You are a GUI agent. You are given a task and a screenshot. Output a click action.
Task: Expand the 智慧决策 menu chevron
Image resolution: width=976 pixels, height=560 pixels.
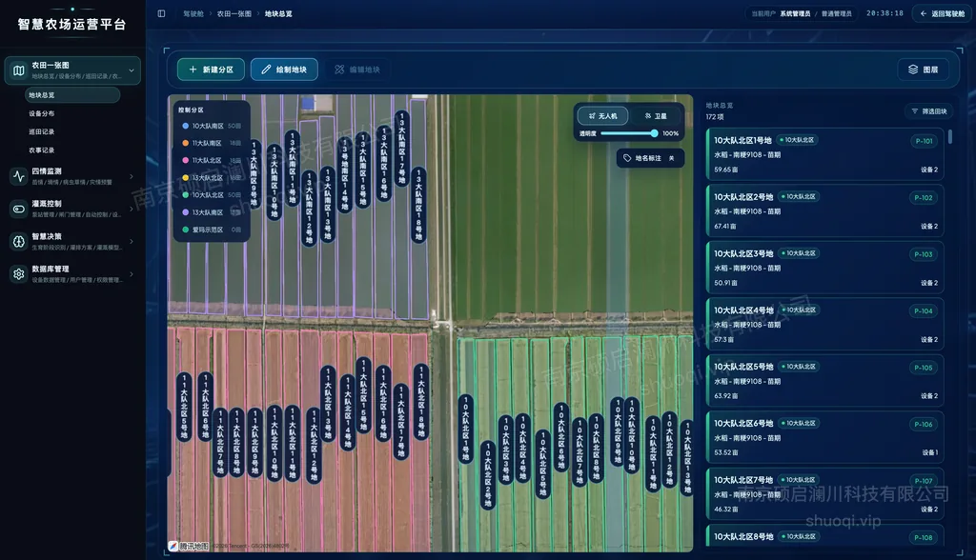pyautogui.click(x=132, y=241)
